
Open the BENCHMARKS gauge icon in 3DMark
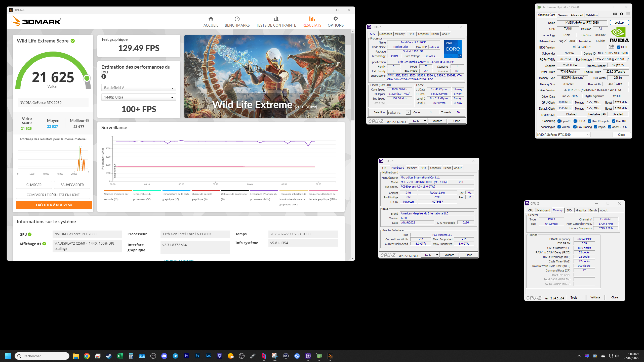(x=237, y=19)
